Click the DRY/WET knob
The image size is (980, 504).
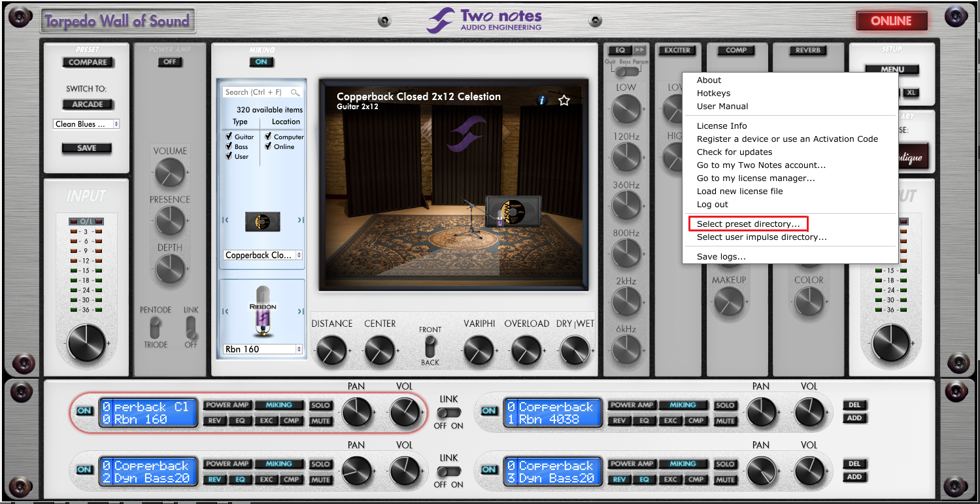click(575, 350)
